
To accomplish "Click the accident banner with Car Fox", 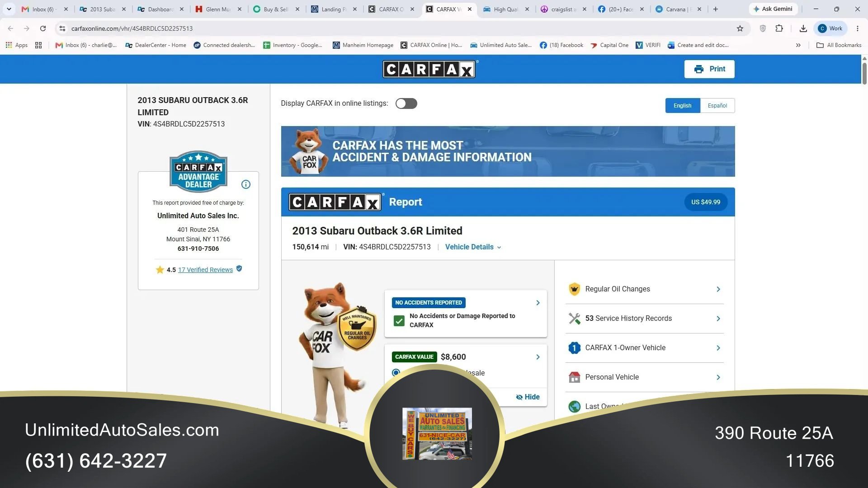I will 508,151.
